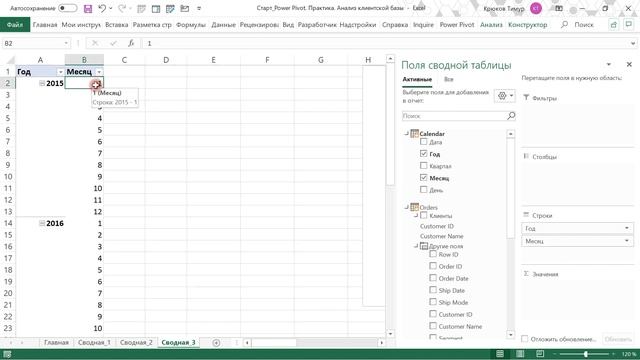
Task: Click the Comments icon at ribbon right
Action: 629,25
